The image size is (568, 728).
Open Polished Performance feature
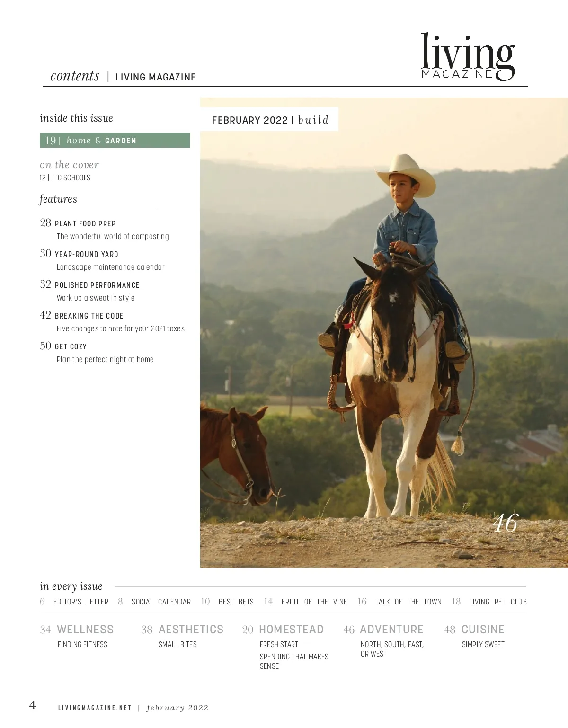pyautogui.click(x=97, y=285)
